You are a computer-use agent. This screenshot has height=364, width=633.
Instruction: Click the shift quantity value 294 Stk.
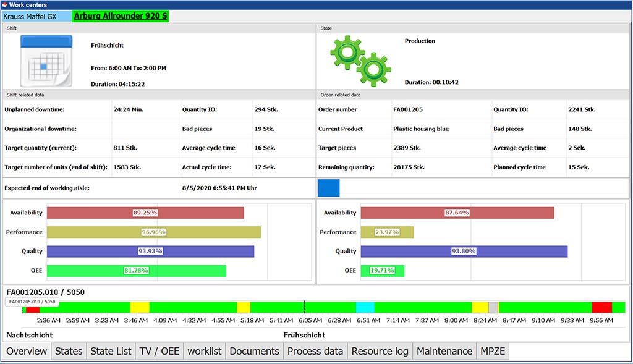pyautogui.click(x=266, y=109)
